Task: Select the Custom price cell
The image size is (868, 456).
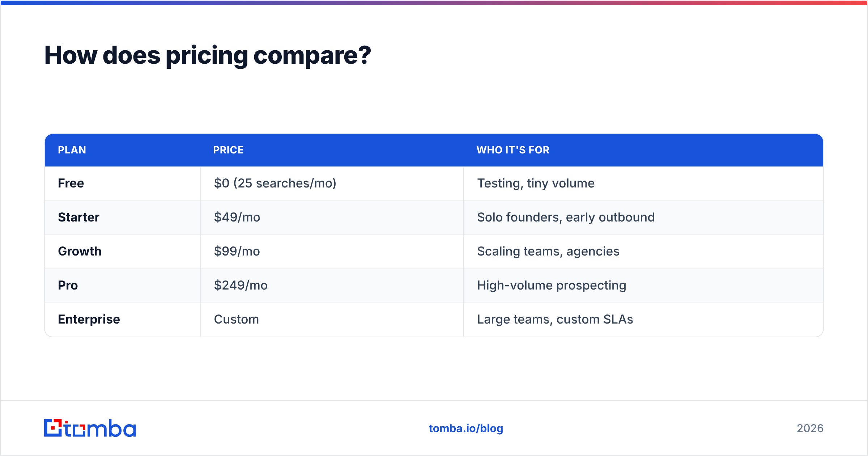Action: [x=332, y=320]
